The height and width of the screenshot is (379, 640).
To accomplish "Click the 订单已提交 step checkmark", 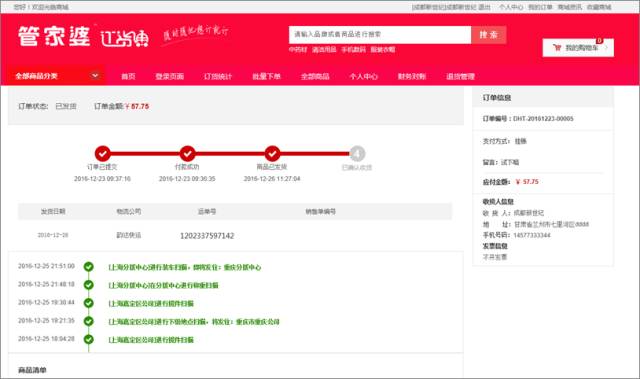I will pyautogui.click(x=102, y=153).
